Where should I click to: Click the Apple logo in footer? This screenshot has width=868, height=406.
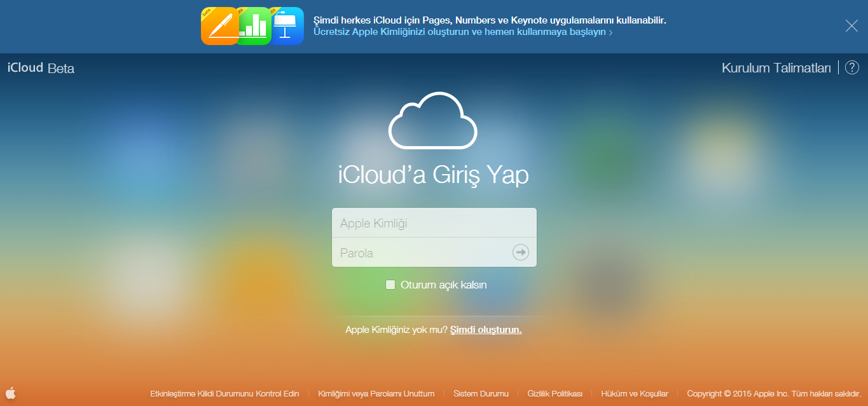(10, 393)
